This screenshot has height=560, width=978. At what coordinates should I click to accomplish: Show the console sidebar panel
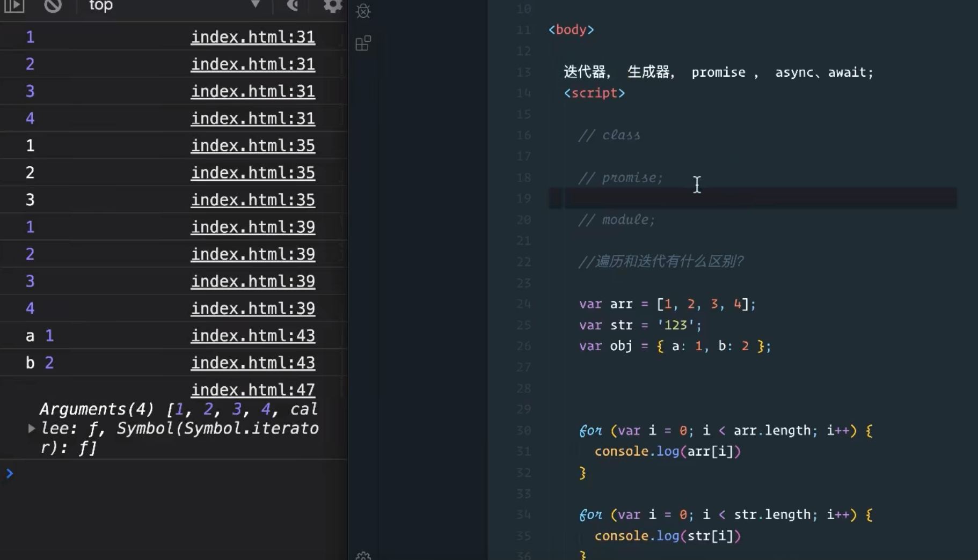(14, 6)
